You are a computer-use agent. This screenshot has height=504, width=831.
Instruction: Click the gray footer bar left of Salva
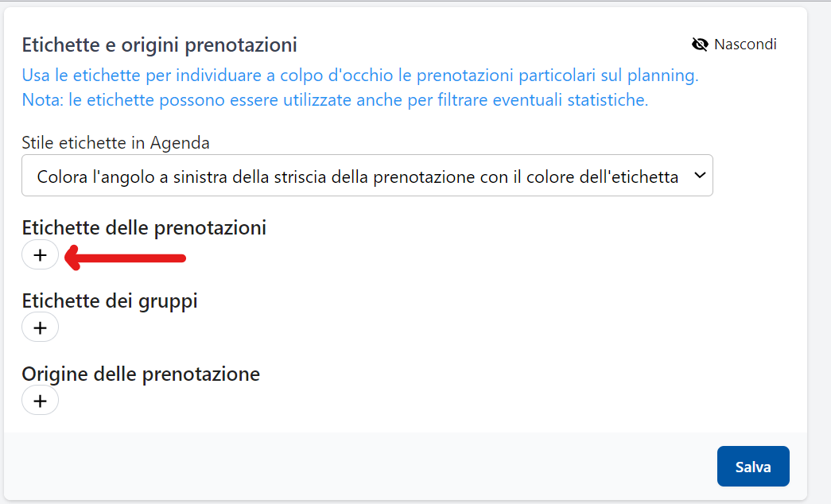point(358,467)
